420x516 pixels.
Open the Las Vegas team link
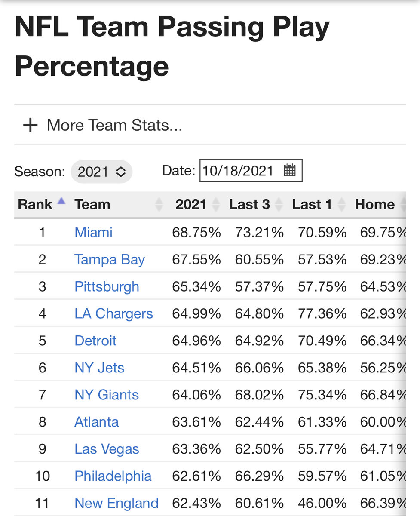pyautogui.click(x=107, y=449)
